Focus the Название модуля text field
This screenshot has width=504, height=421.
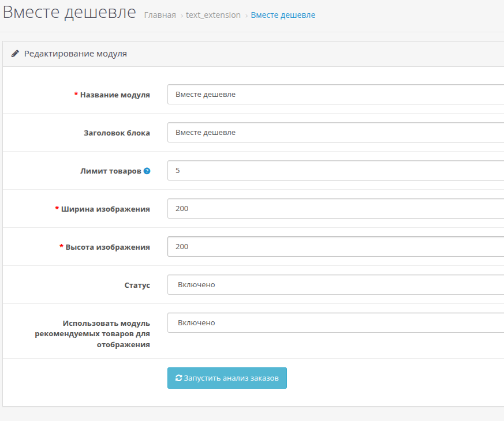(335, 95)
